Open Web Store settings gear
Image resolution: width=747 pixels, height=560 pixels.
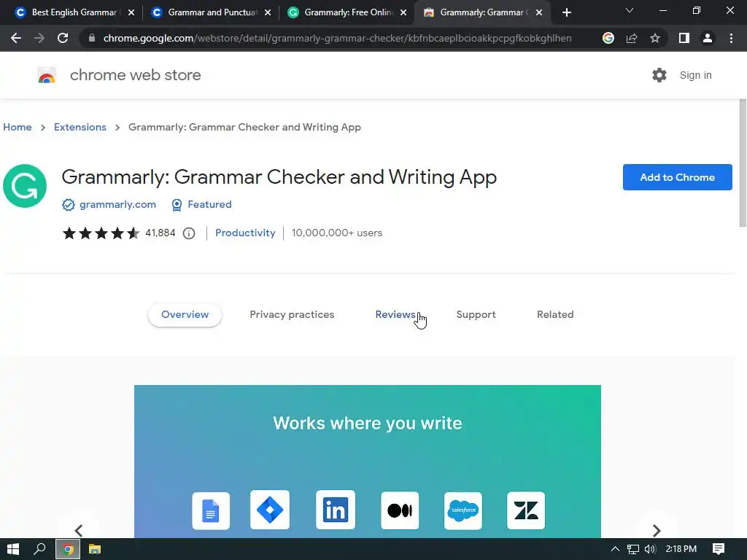pyautogui.click(x=659, y=75)
